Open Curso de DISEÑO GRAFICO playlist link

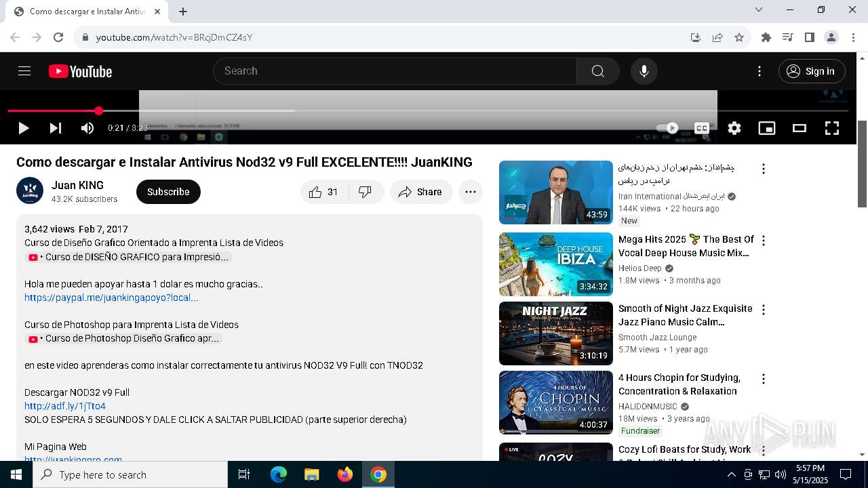tap(129, 257)
